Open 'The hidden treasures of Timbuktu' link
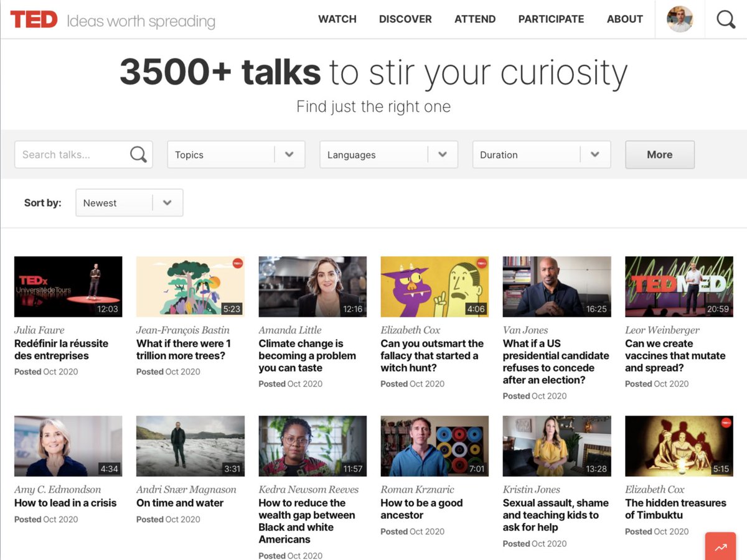This screenshot has height=560, width=747. click(x=675, y=509)
